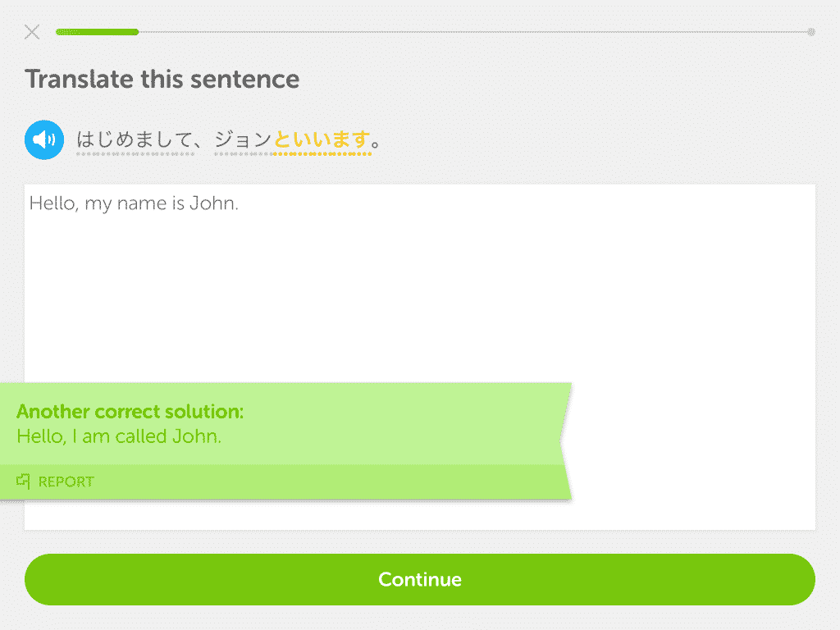Click the 'Another correct solution:' label

coord(130,412)
